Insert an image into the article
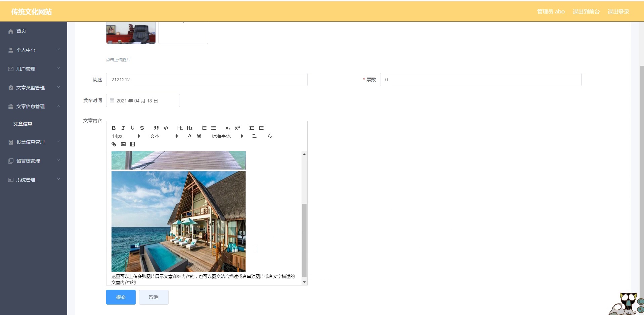The height and width of the screenshot is (315, 644). (x=123, y=144)
